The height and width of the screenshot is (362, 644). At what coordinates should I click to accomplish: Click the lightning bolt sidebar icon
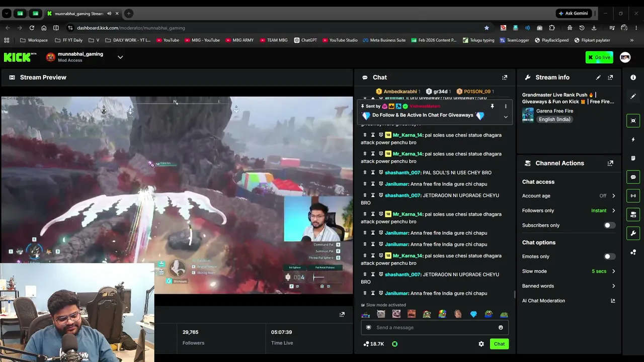pyautogui.click(x=633, y=139)
